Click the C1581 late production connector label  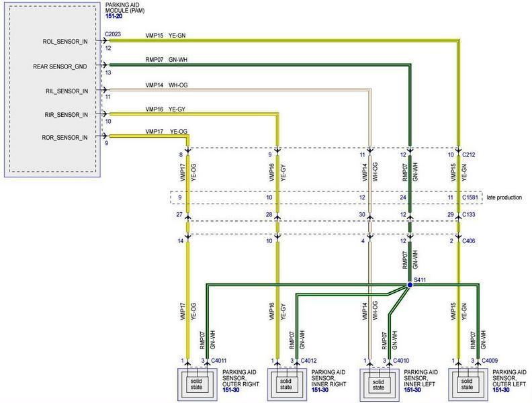pyautogui.click(x=470, y=197)
